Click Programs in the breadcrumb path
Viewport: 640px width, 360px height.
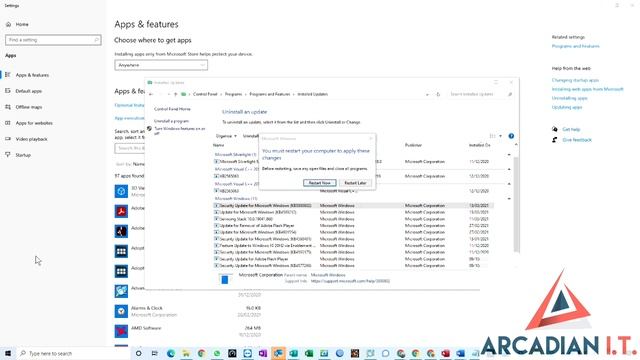pyautogui.click(x=233, y=94)
